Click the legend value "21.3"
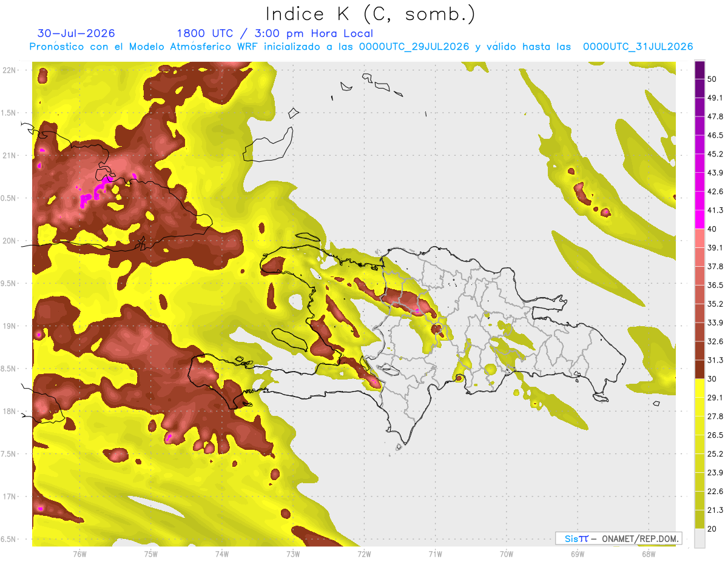The height and width of the screenshot is (562, 728). point(715,510)
